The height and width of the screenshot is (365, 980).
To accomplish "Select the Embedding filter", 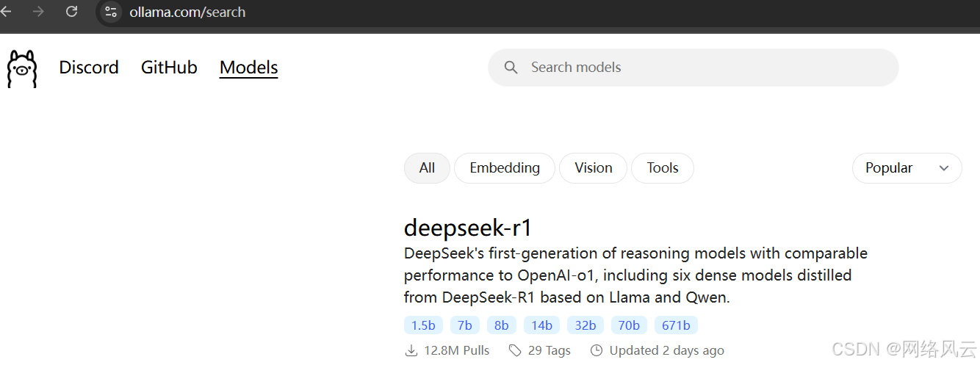I will 505,168.
